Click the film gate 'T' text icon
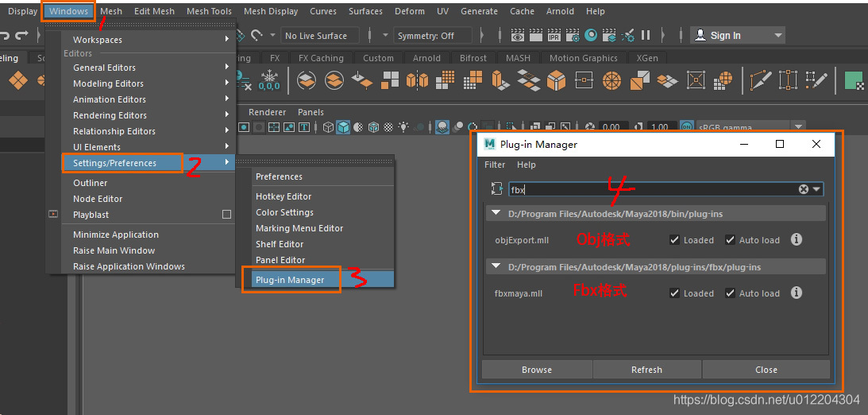The image size is (868, 415). (x=304, y=127)
